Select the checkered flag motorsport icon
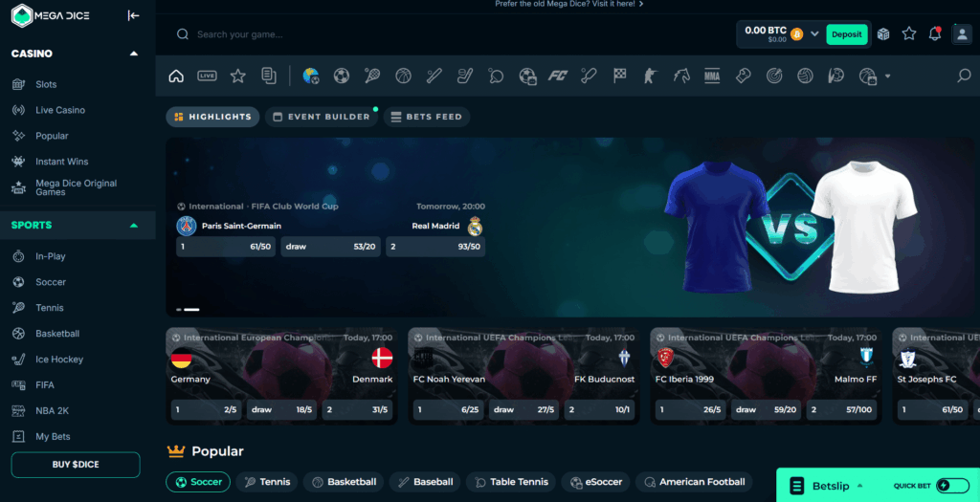This screenshot has width=980, height=502. pos(619,76)
